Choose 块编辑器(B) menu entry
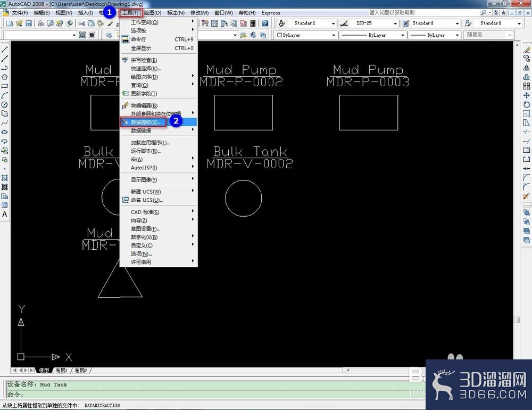The height and width of the screenshot is (410, 532). [x=159, y=105]
